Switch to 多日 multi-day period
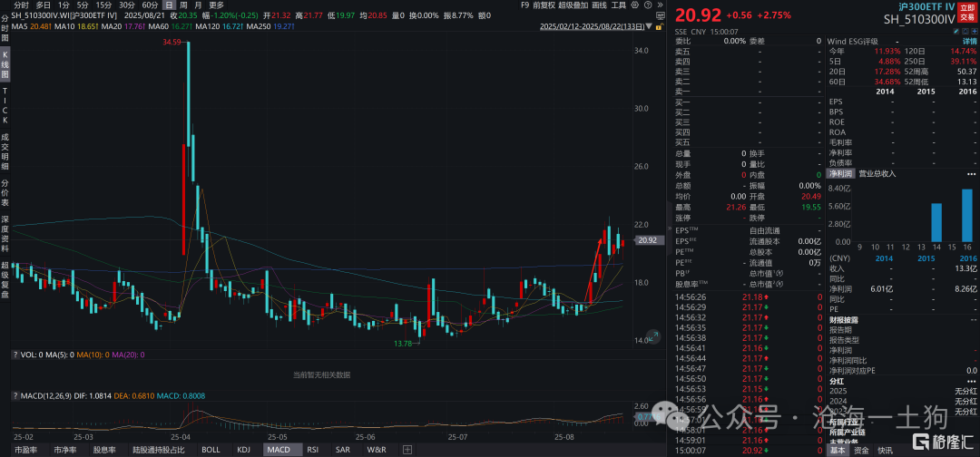This screenshot has width=980, height=457. tap(44, 5)
